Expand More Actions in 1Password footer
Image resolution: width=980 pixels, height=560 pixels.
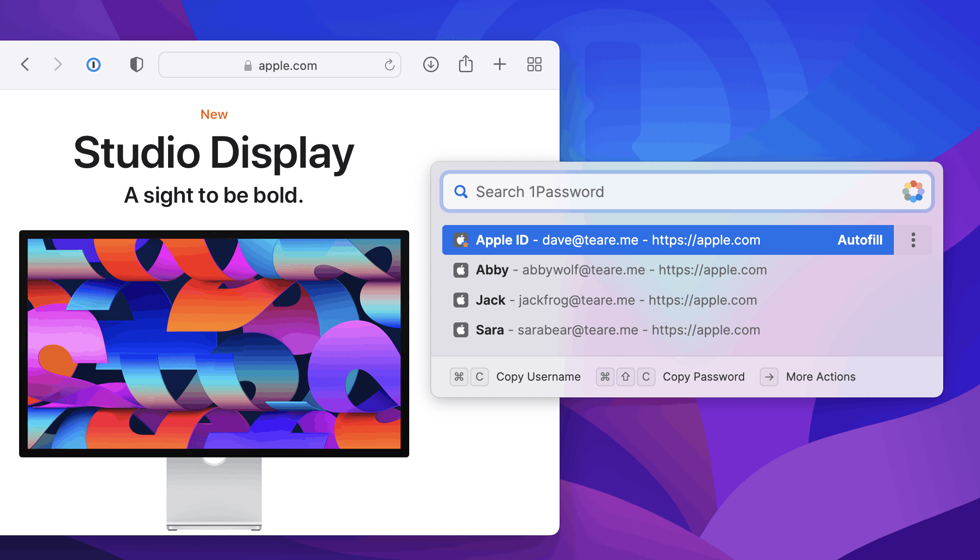click(x=820, y=376)
